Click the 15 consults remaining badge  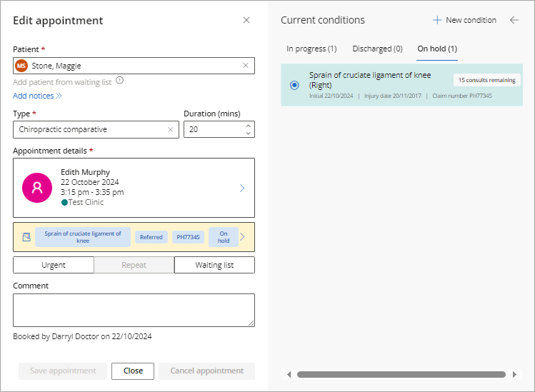(487, 80)
